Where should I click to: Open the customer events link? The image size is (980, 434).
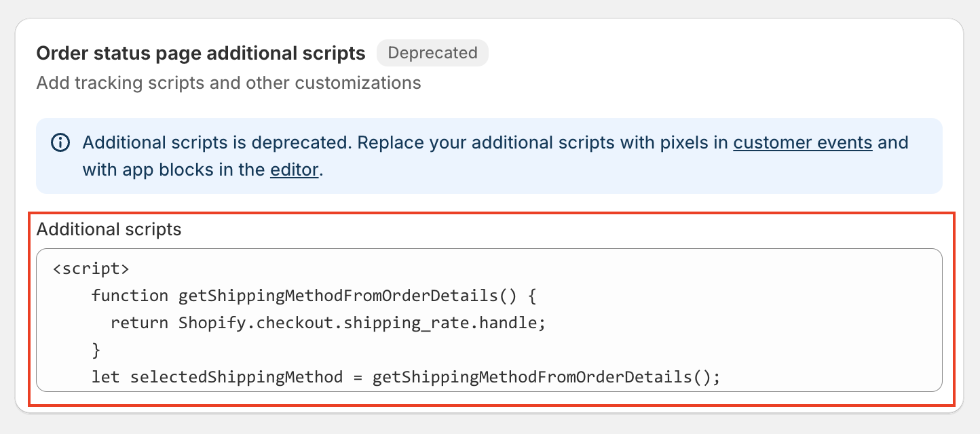pyautogui.click(x=802, y=143)
